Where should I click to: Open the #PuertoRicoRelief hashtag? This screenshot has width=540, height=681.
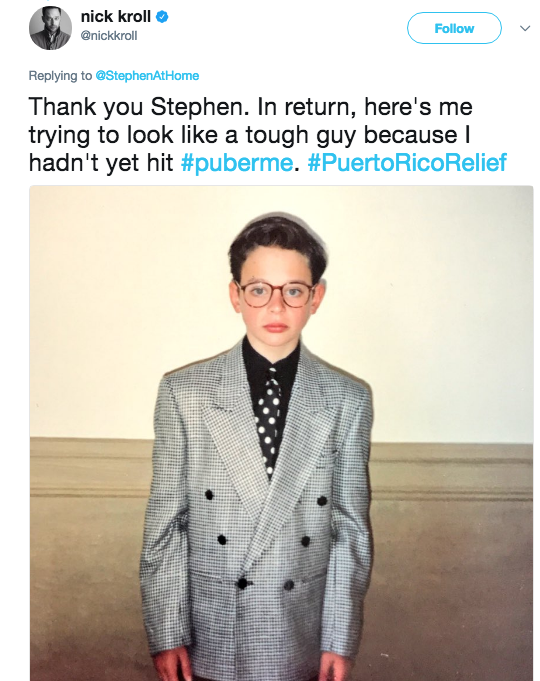coord(407,162)
